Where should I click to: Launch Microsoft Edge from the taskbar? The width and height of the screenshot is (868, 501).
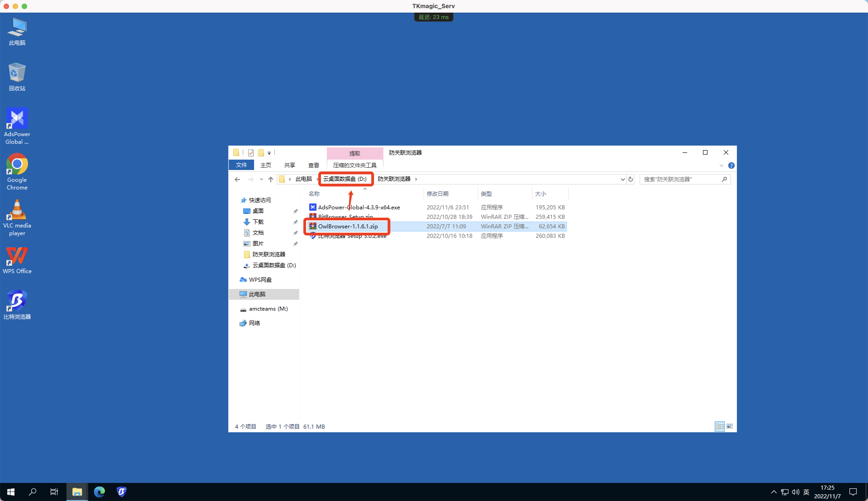[x=99, y=492]
